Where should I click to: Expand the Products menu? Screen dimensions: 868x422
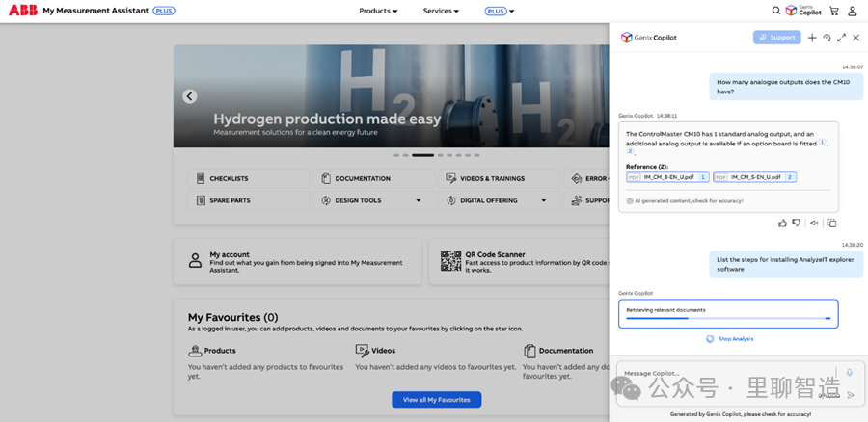pos(378,11)
